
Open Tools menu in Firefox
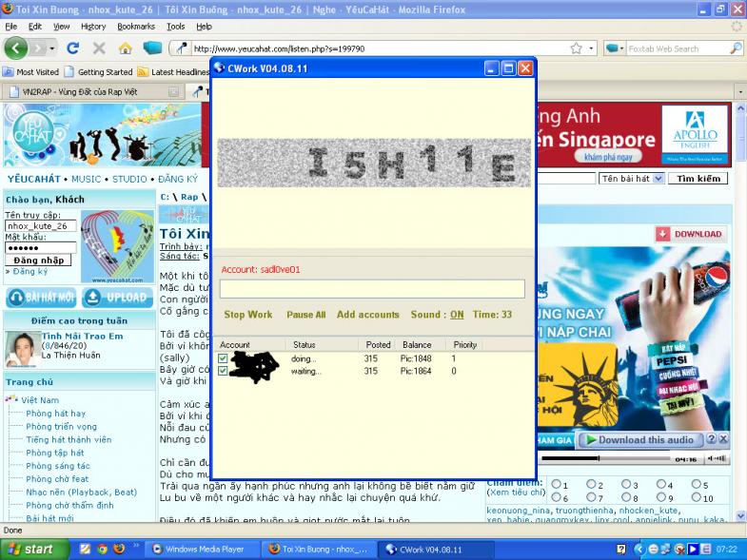tap(175, 27)
